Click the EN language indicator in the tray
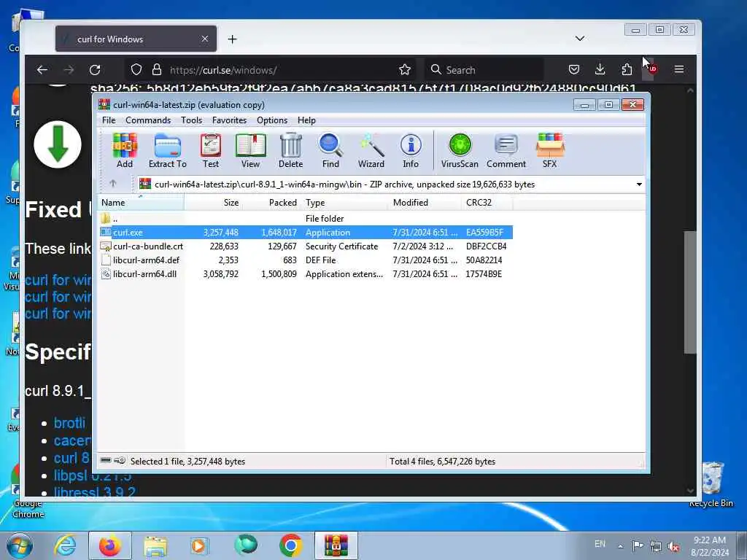The image size is (747, 560). click(x=600, y=544)
